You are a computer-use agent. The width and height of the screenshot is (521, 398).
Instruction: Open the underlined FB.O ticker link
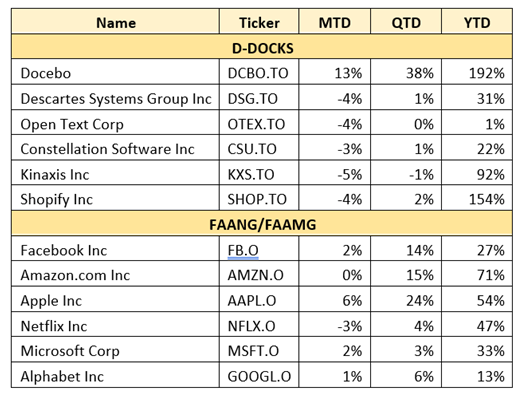tap(243, 250)
